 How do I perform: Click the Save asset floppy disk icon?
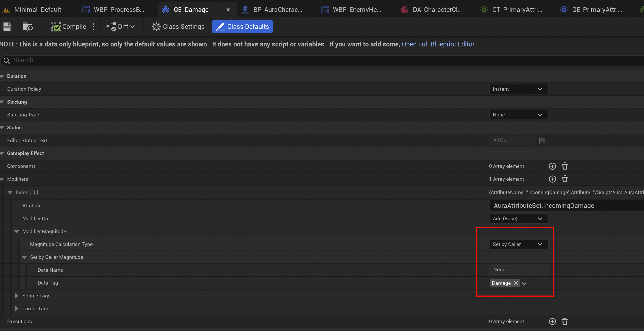tap(7, 26)
